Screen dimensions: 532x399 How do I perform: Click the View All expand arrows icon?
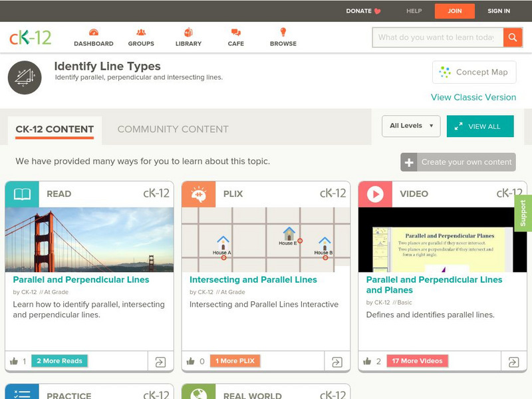pyautogui.click(x=458, y=126)
